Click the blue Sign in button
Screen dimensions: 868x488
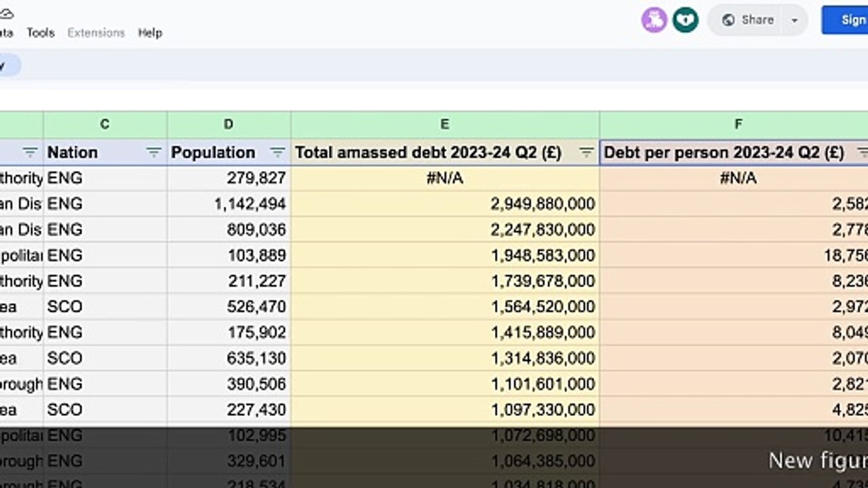pos(845,20)
